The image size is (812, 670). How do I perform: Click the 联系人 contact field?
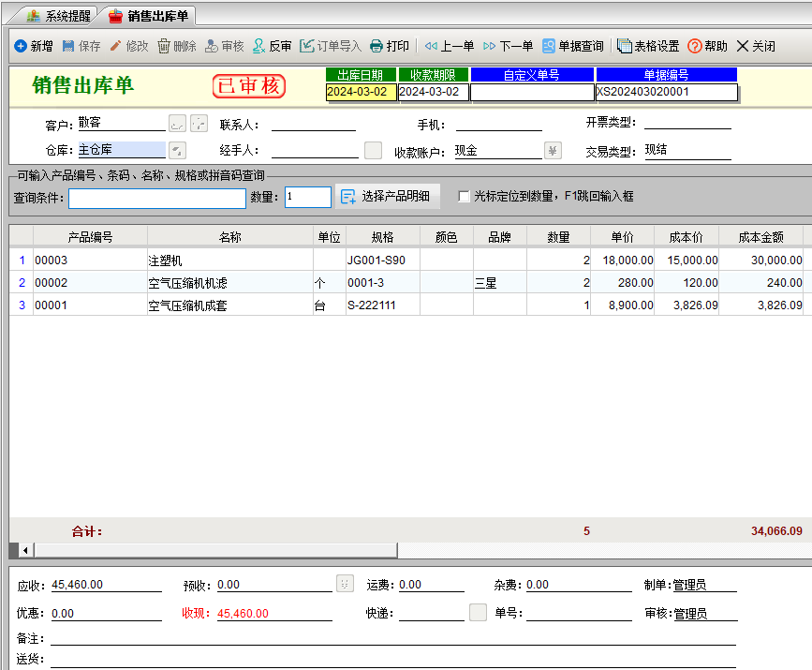pyautogui.click(x=314, y=125)
